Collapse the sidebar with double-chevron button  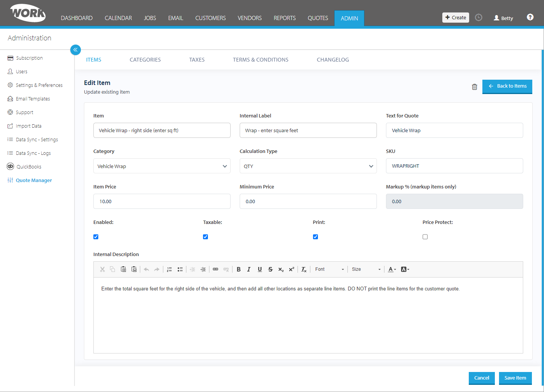(x=76, y=50)
